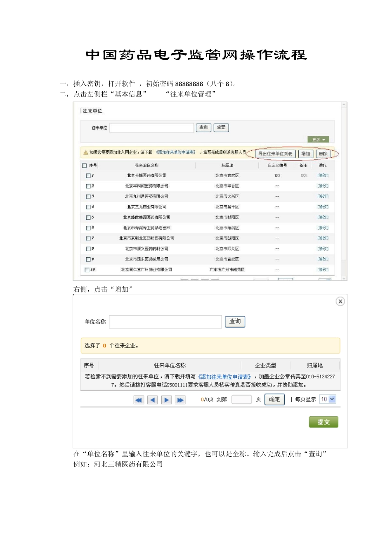Click the 确定 page confirm button
This screenshot has height=555, width=392.
274,399
